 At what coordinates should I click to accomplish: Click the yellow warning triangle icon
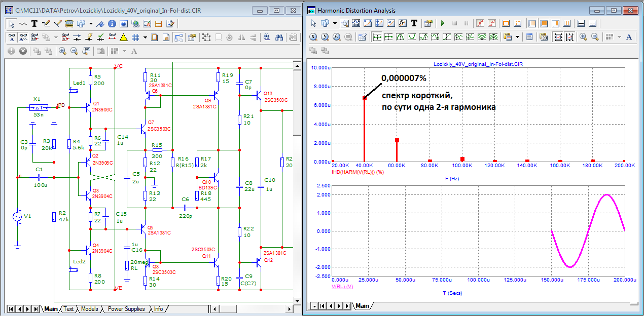(x=123, y=37)
